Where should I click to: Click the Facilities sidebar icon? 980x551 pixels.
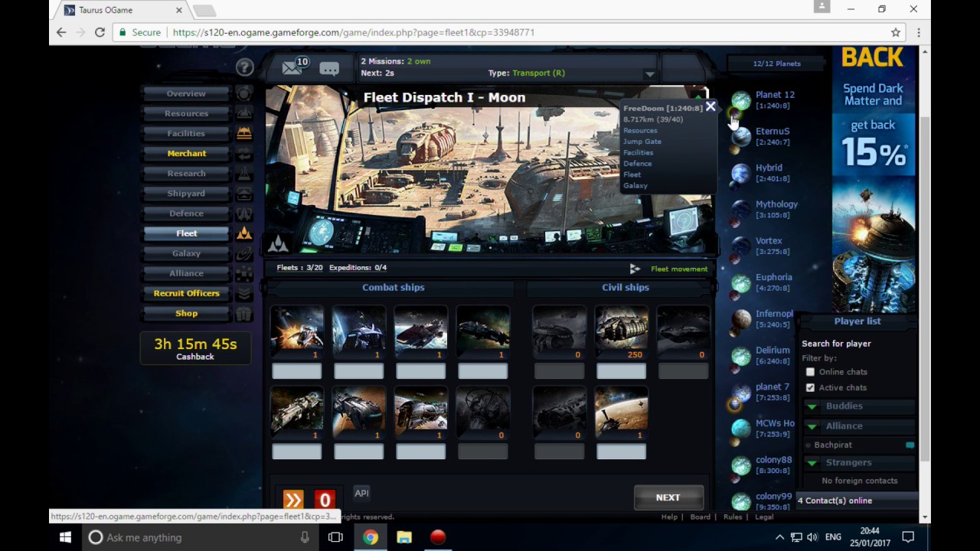click(x=243, y=133)
